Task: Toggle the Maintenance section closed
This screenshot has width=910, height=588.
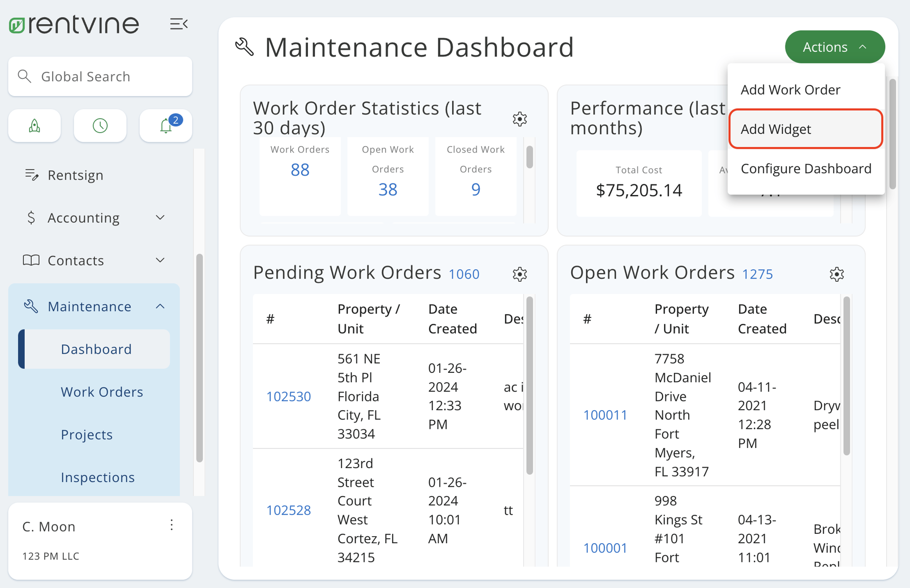Action: point(161,306)
